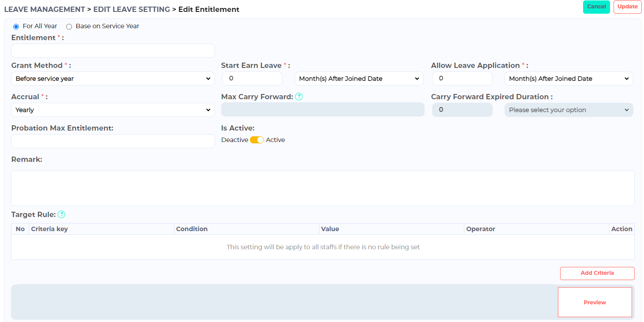Click the Probation Max Entitlement field
The height and width of the screenshot is (322, 644).
pyautogui.click(x=113, y=141)
